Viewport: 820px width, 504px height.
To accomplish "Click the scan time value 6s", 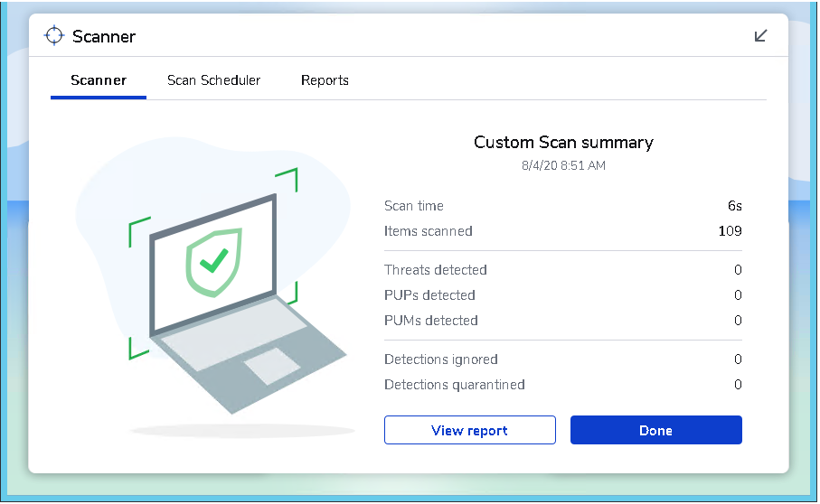I will pos(735,206).
